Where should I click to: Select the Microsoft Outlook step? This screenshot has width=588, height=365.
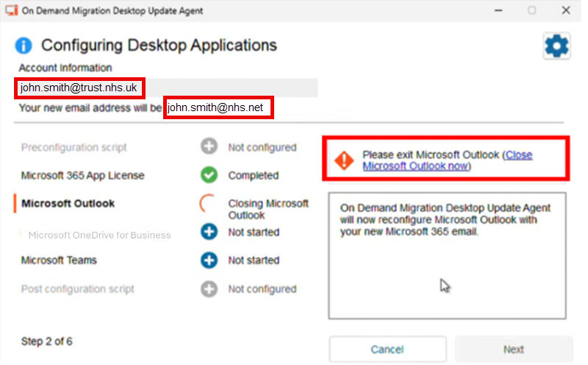coord(68,204)
